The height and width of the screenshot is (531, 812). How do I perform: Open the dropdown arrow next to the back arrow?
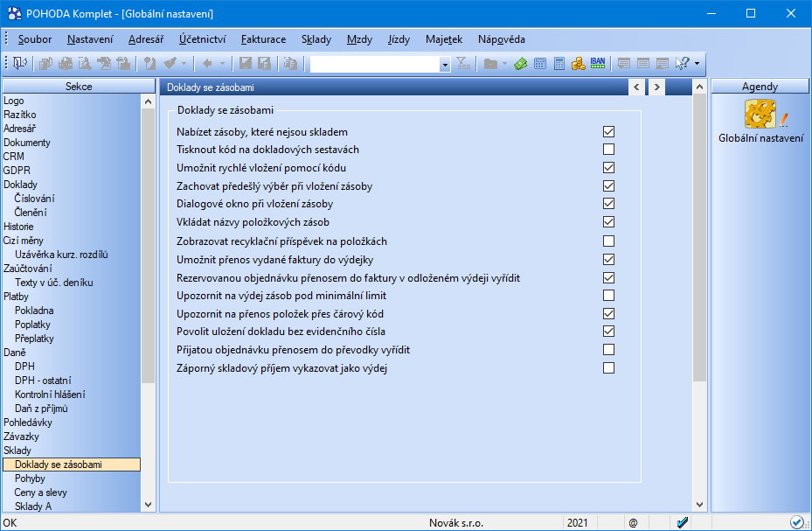click(222, 64)
